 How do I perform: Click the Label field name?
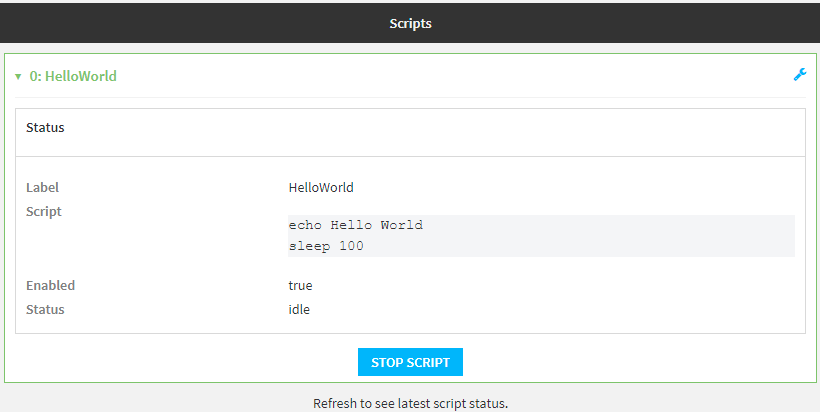[42, 187]
